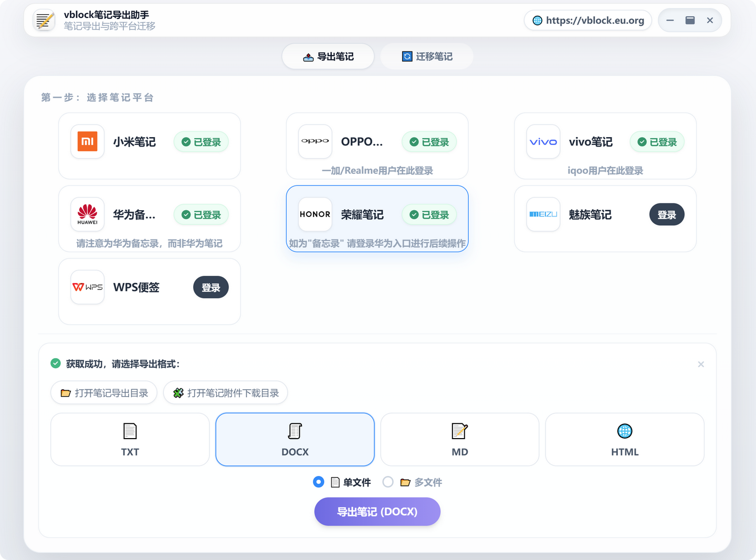This screenshot has width=756, height=560.
Task: Click the green success checkmark icon
Action: point(56,364)
